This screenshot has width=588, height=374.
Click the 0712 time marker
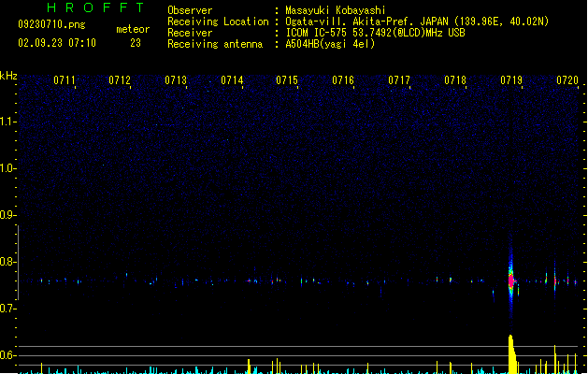(x=120, y=80)
